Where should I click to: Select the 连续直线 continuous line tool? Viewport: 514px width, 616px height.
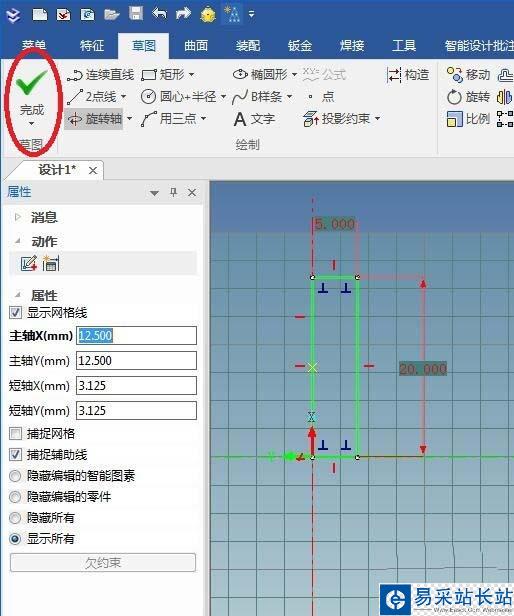click(101, 74)
